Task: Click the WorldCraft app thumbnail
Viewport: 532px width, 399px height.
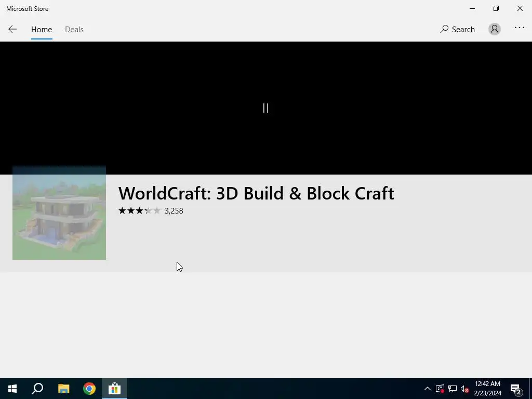Action: pyautogui.click(x=59, y=212)
